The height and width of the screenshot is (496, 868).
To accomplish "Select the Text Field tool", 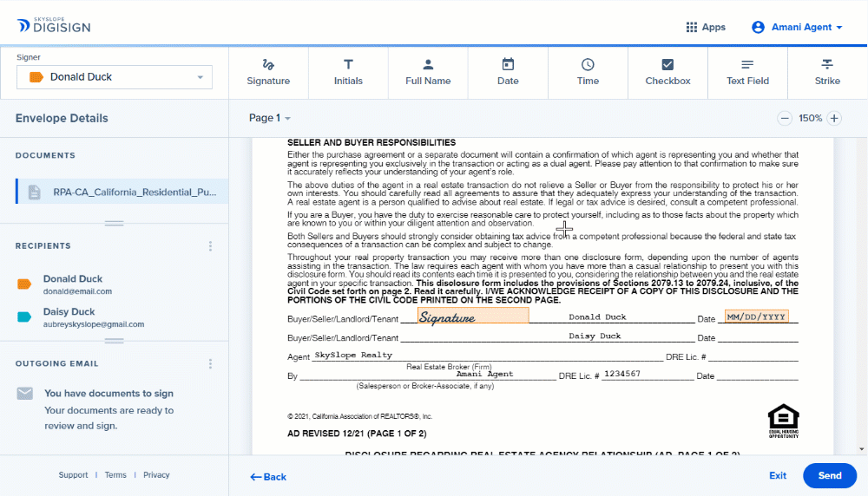I will [747, 73].
